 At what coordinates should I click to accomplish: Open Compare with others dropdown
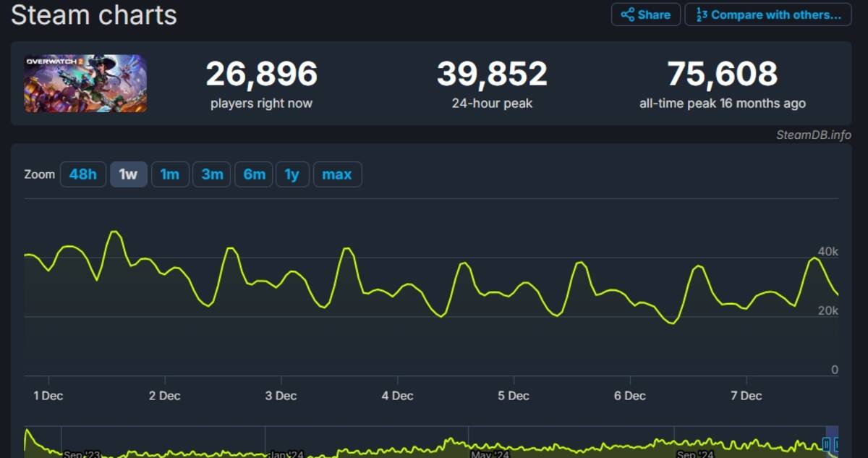tap(768, 14)
